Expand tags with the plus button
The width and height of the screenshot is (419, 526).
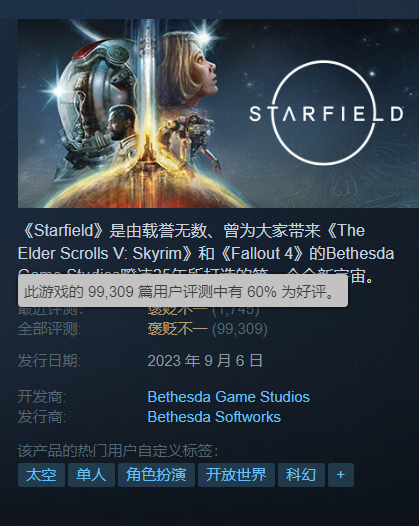tap(341, 475)
